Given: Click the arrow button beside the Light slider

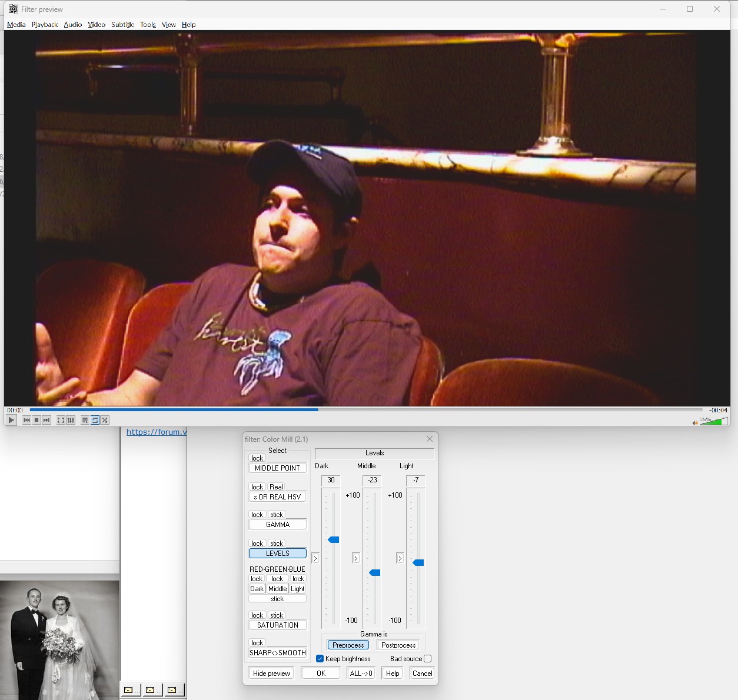Looking at the screenshot, I should 400,558.
